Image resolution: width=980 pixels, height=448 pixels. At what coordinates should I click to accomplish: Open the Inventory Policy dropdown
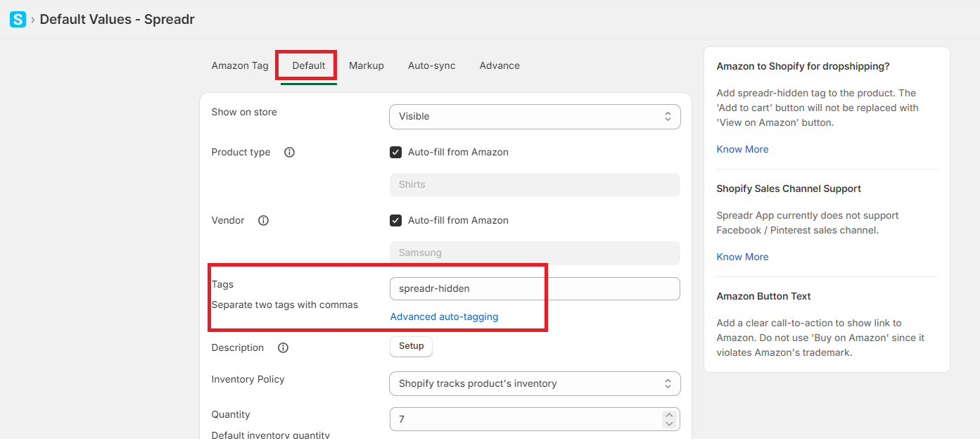click(x=535, y=383)
